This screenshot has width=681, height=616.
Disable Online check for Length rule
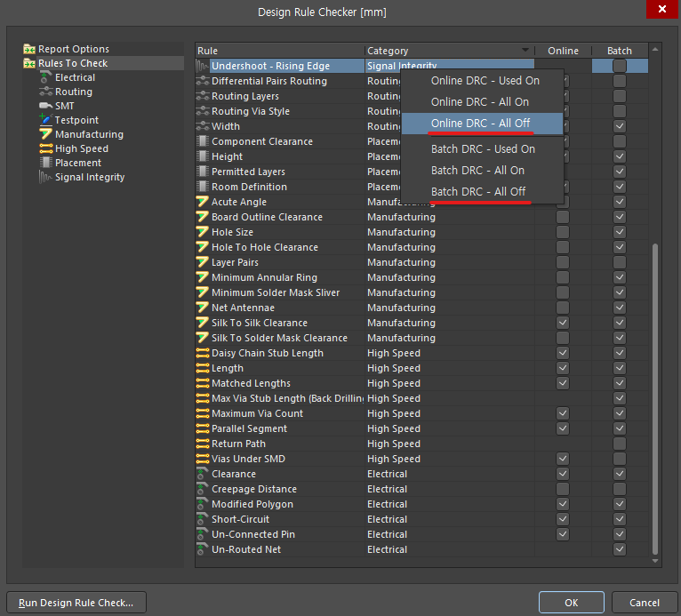pyautogui.click(x=563, y=368)
